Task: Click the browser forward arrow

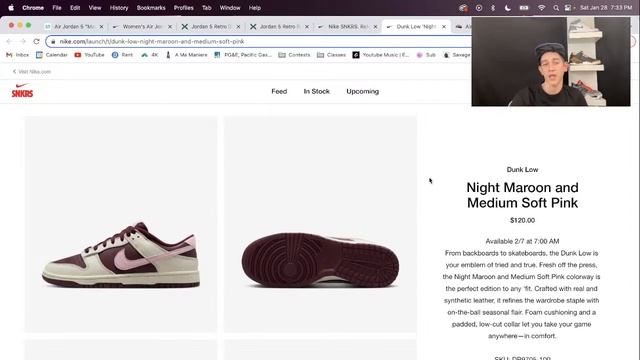Action: pyautogui.click(x=23, y=41)
